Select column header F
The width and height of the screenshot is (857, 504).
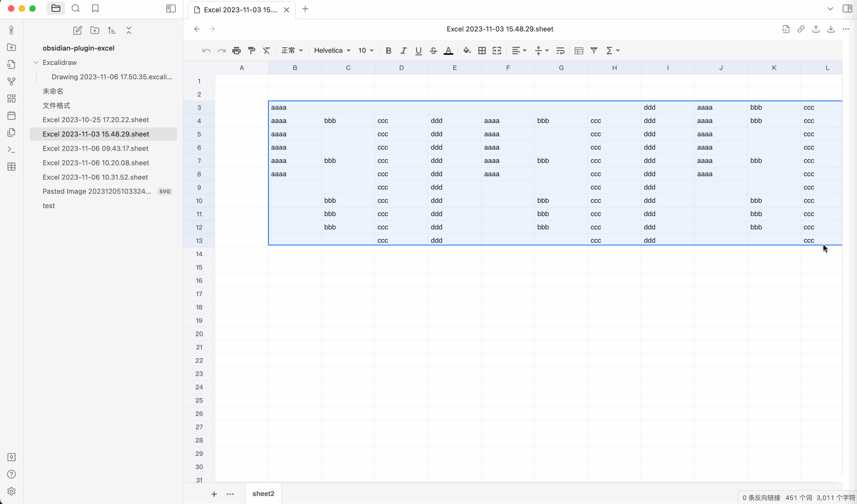[x=508, y=68]
